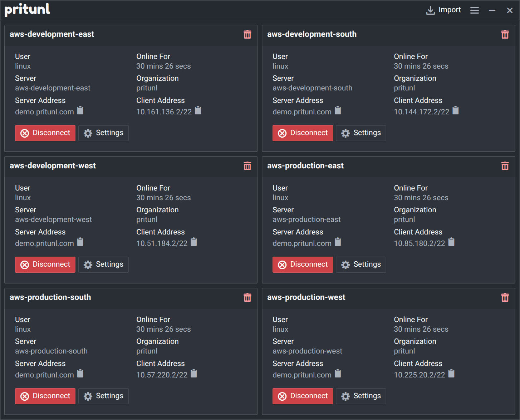
Task: Disconnect the aws-development-west connection
Action: [45, 265]
